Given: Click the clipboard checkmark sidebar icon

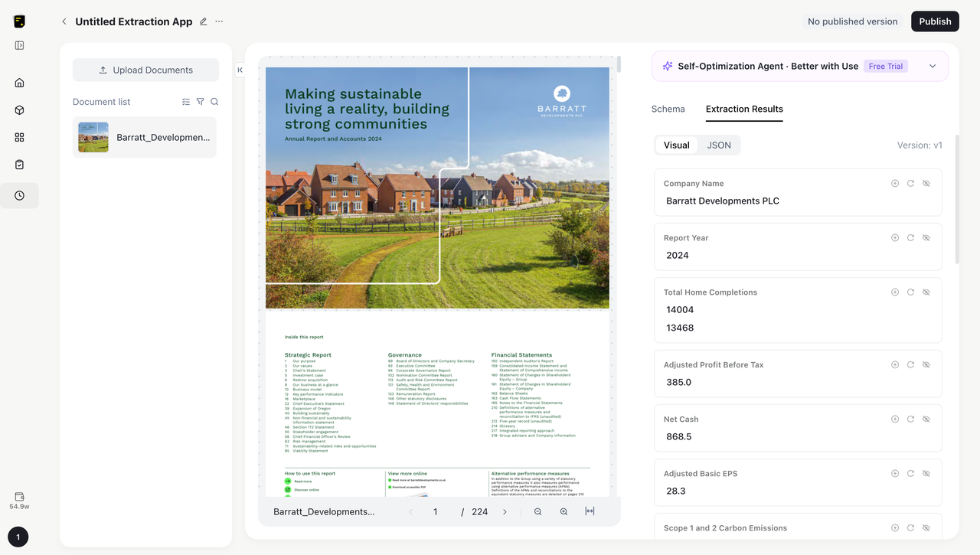Looking at the screenshot, I should (20, 165).
